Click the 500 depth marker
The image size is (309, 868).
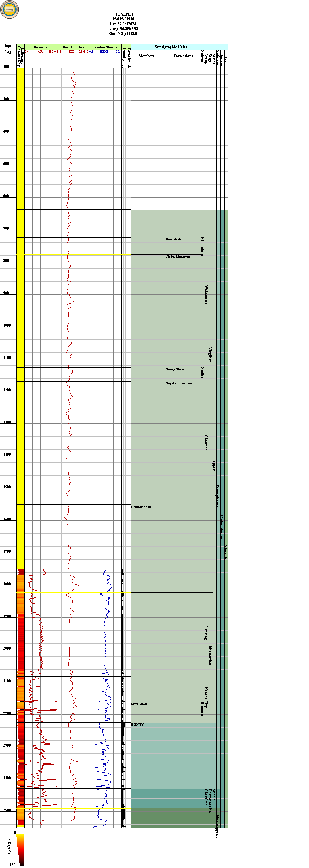[6, 164]
